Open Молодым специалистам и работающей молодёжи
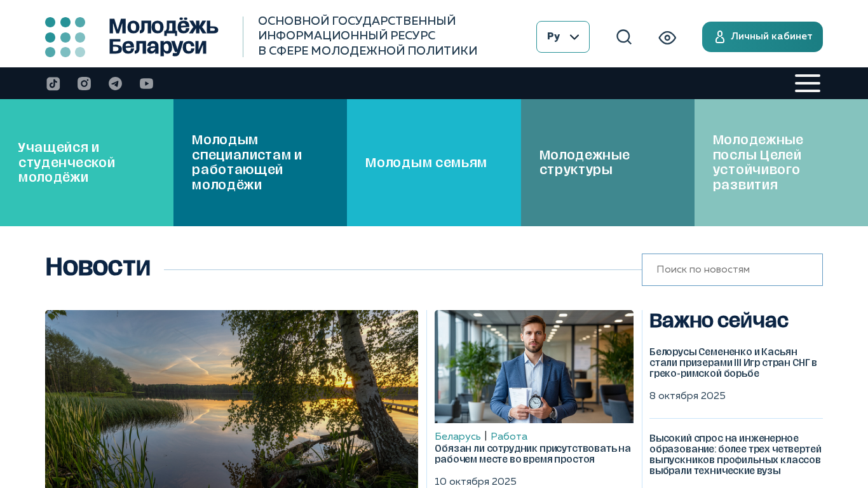Viewport: 868px width, 488px height. 261,163
